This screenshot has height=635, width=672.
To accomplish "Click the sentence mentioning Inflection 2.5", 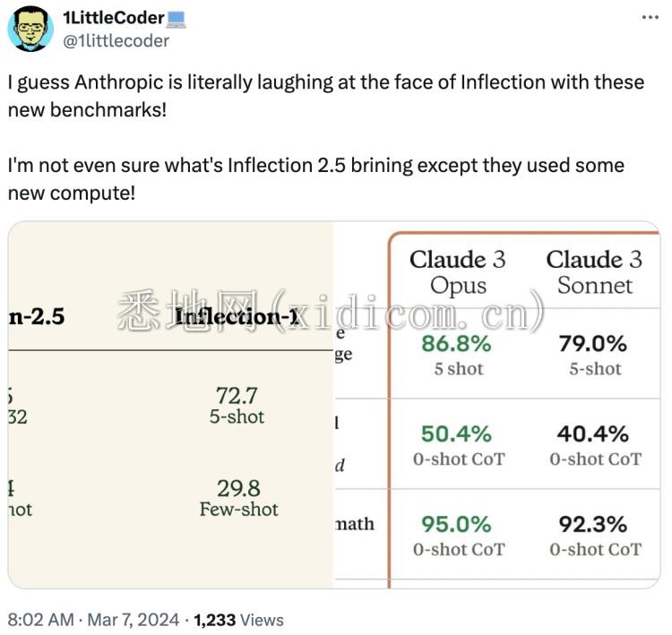I will [x=315, y=178].
